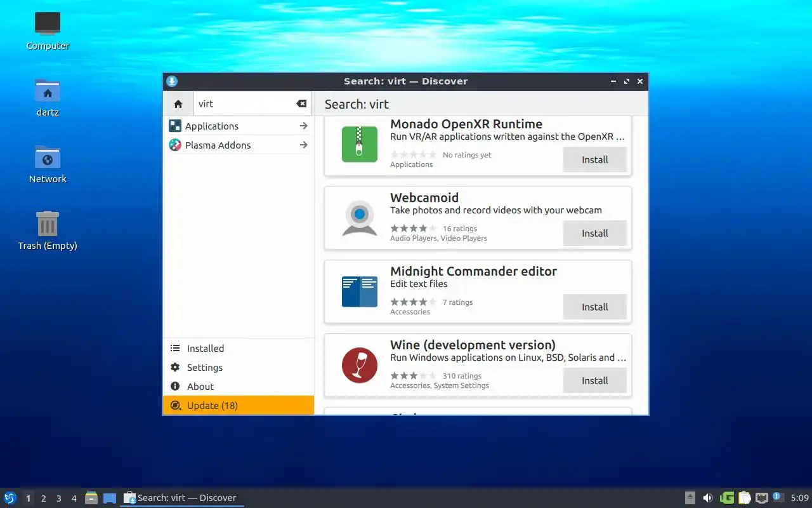Open the network connection tray icon
The width and height of the screenshot is (812, 508).
click(x=762, y=498)
